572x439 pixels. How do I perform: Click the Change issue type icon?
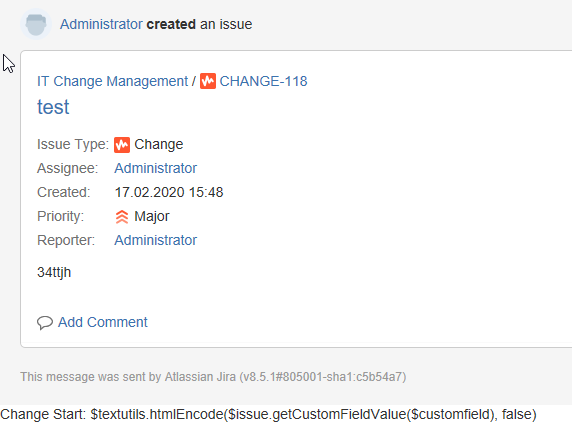coord(122,145)
